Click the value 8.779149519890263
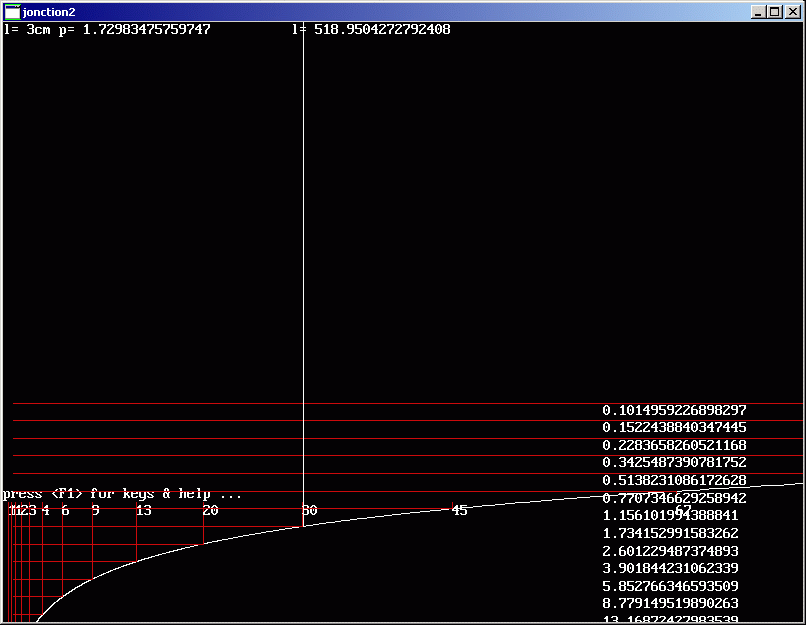The image size is (806, 625). (670, 603)
